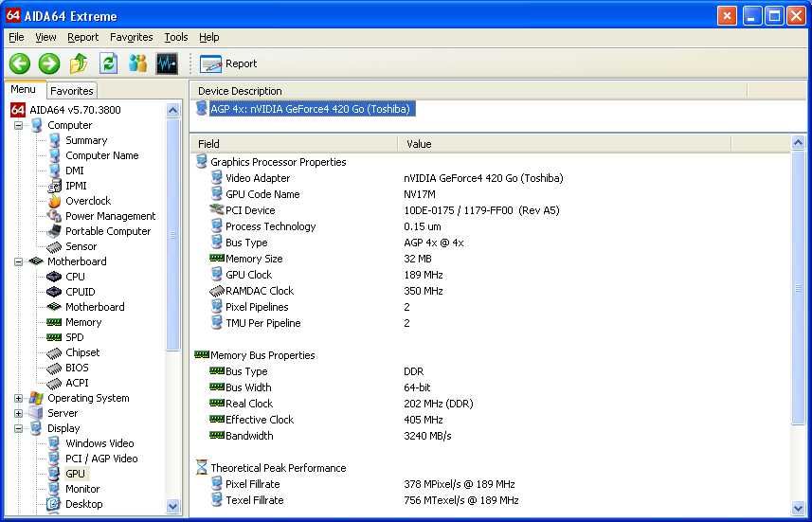Screen dimensions: 812x522
Task: Switch to the Menu tab
Action: pyautogui.click(x=24, y=89)
